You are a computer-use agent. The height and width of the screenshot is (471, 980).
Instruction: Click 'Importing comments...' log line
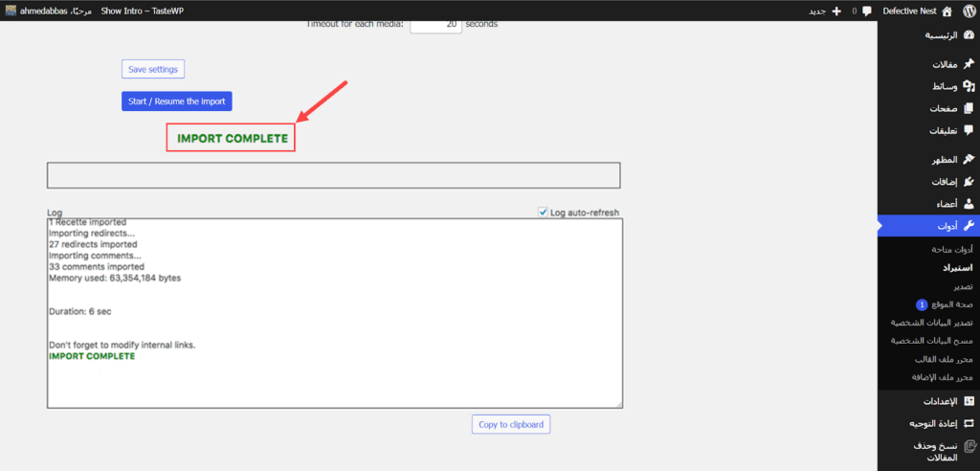pyautogui.click(x=95, y=256)
